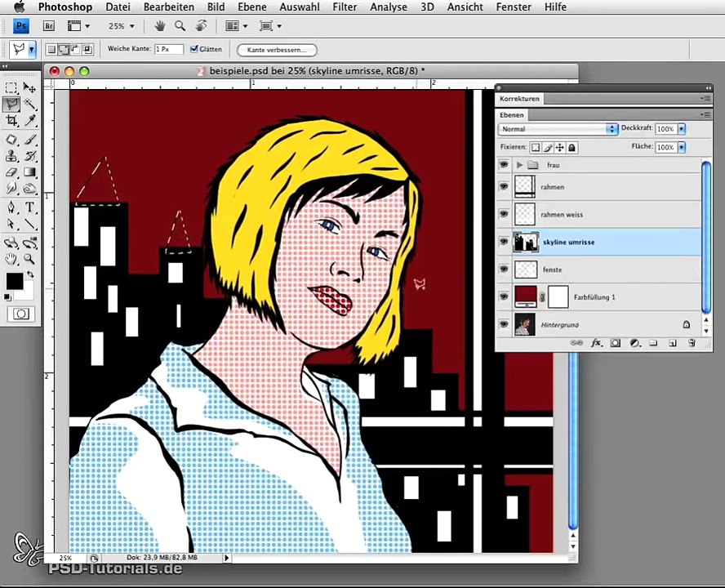Hide the skyline umrisse layer
Screen dimensions: 725x588
point(504,242)
